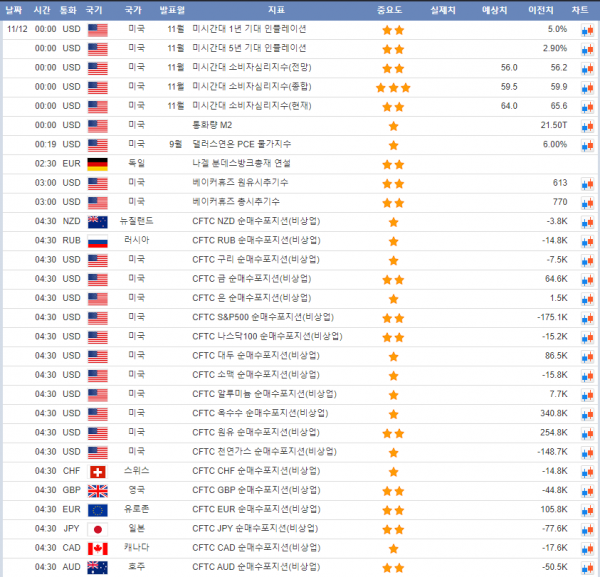Click the 이전치 column header
Viewport: 600px width, 577px height.
point(541,10)
